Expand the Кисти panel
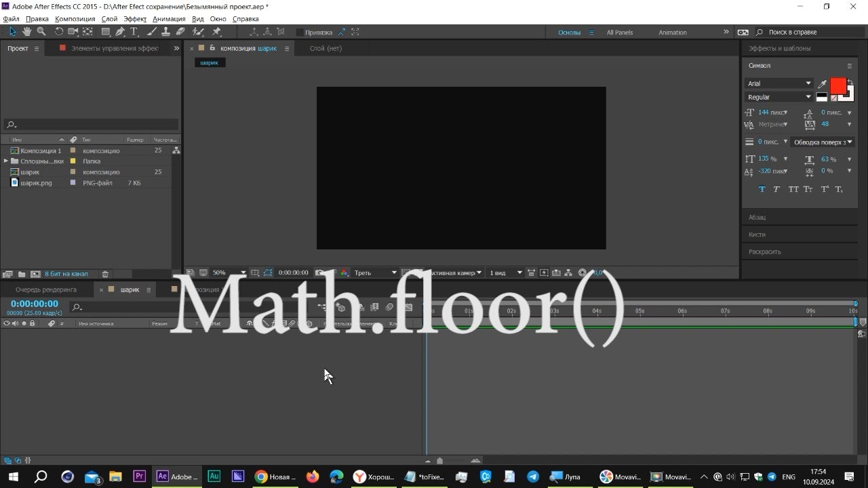Image resolution: width=868 pixels, height=488 pixels. pos(757,235)
